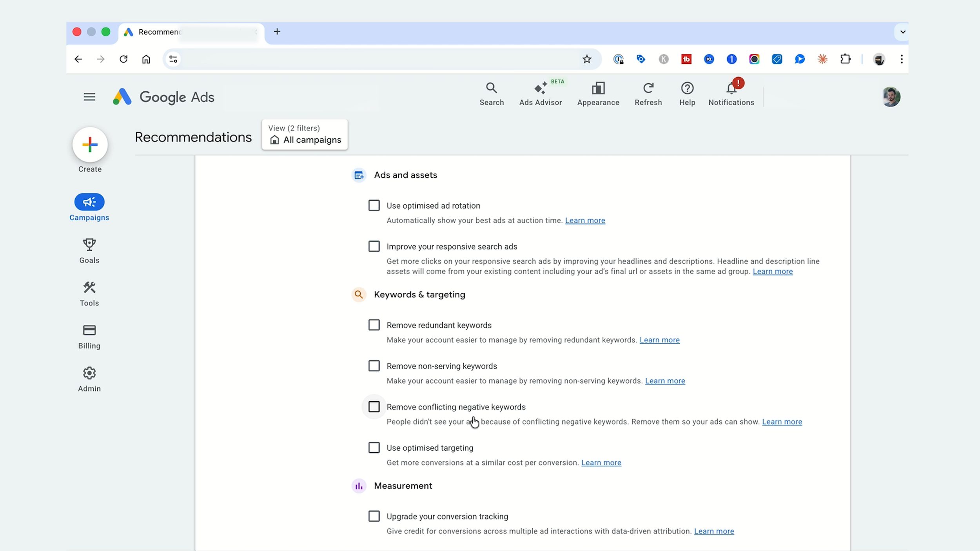Open Ads Advisor beta

click(541, 94)
